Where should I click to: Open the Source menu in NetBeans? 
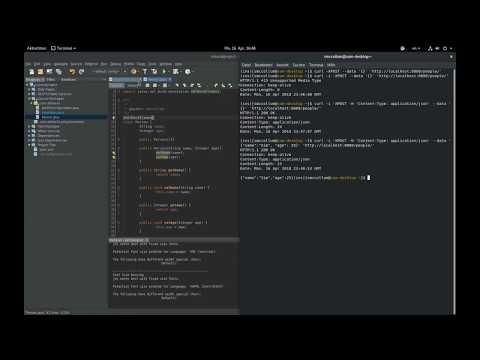click(x=76, y=64)
